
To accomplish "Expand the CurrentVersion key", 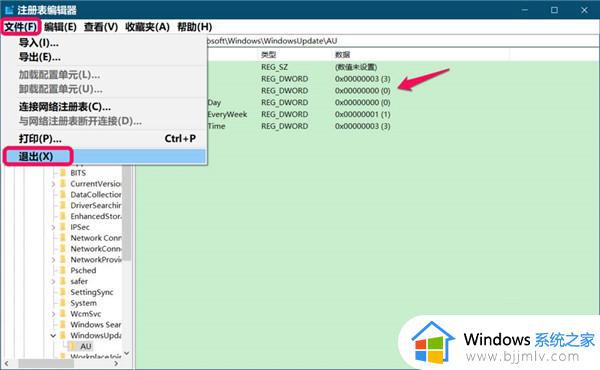I will pos(53,184).
